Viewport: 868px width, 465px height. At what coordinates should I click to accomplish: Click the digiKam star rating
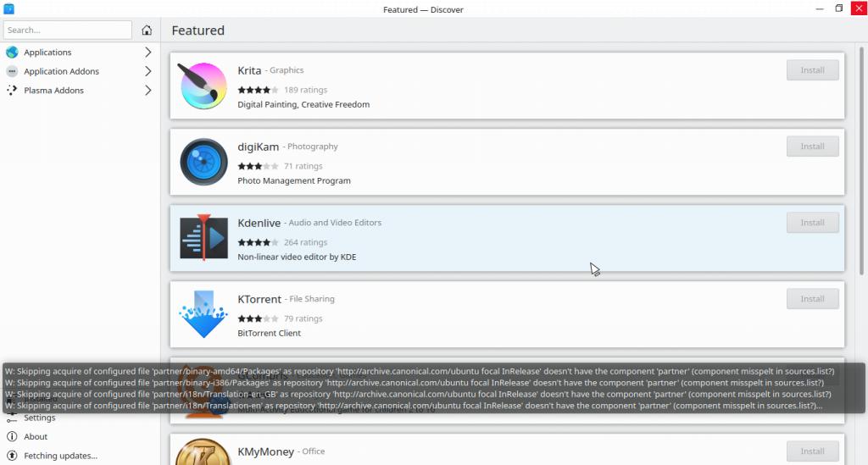(x=258, y=166)
